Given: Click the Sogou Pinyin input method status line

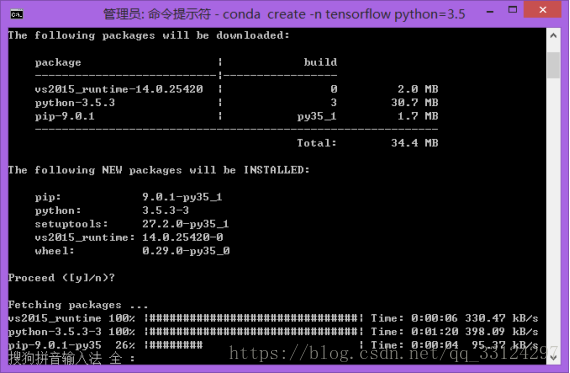Looking at the screenshot, I should tap(71, 358).
